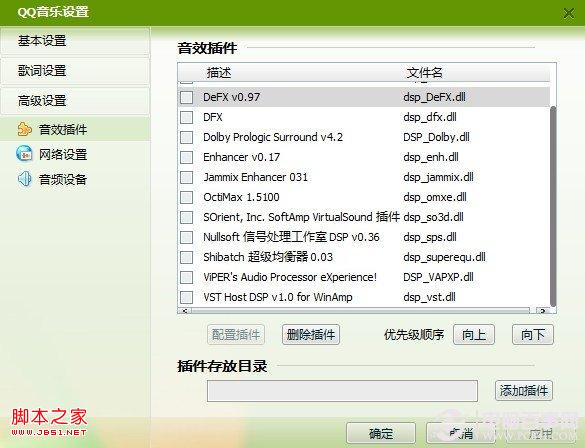The width and height of the screenshot is (585, 448).
Task: Check the OctiMax 1.5100 box
Action: pyautogui.click(x=187, y=197)
